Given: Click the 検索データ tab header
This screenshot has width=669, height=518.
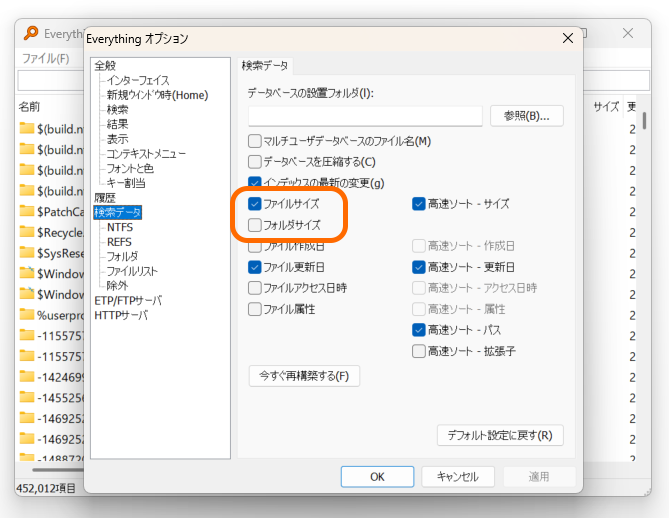Looking at the screenshot, I should coord(265,66).
